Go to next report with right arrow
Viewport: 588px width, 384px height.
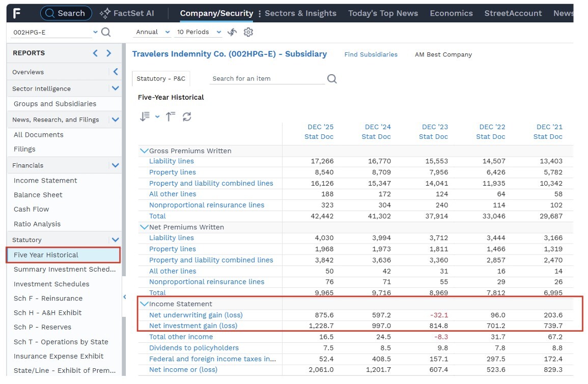(x=109, y=53)
